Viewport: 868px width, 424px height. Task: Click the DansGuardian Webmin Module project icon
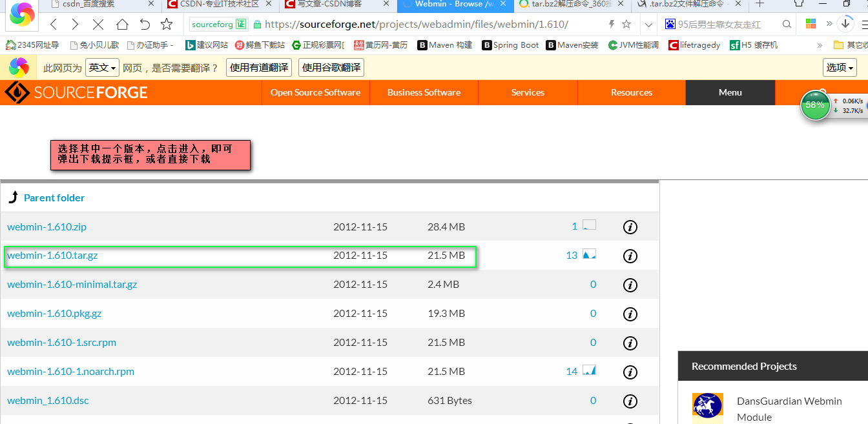point(707,408)
